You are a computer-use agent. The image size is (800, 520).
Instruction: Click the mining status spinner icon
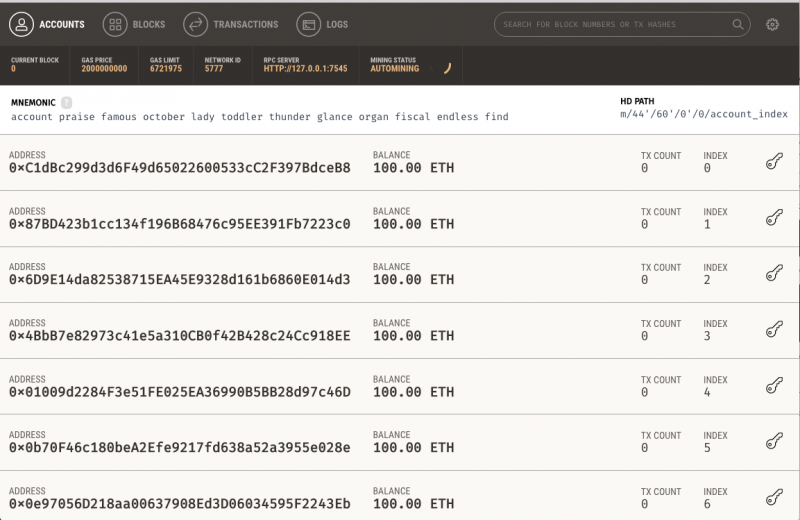448,68
